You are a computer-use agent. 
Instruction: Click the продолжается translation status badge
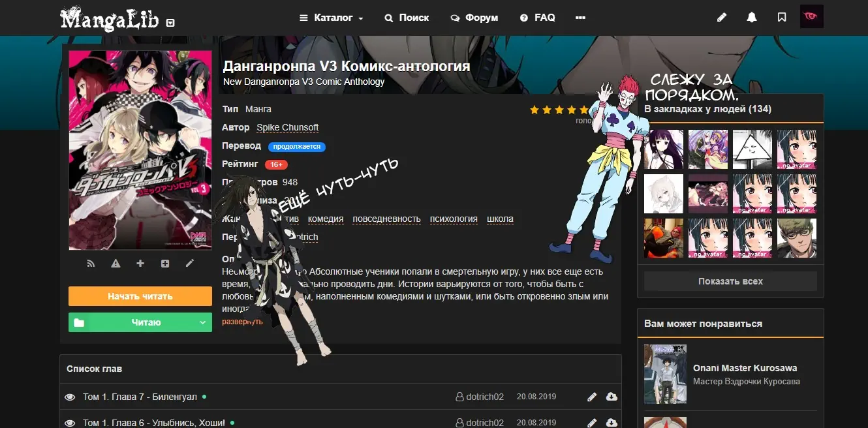click(x=297, y=147)
